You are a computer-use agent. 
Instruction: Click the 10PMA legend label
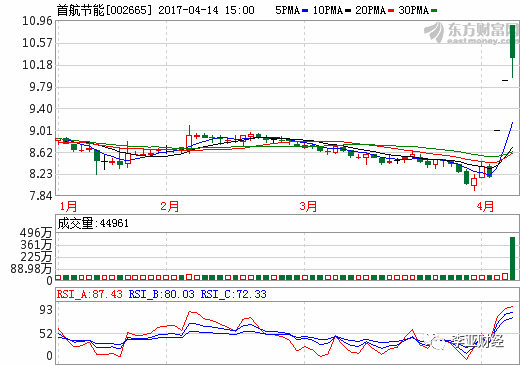[x=328, y=10]
